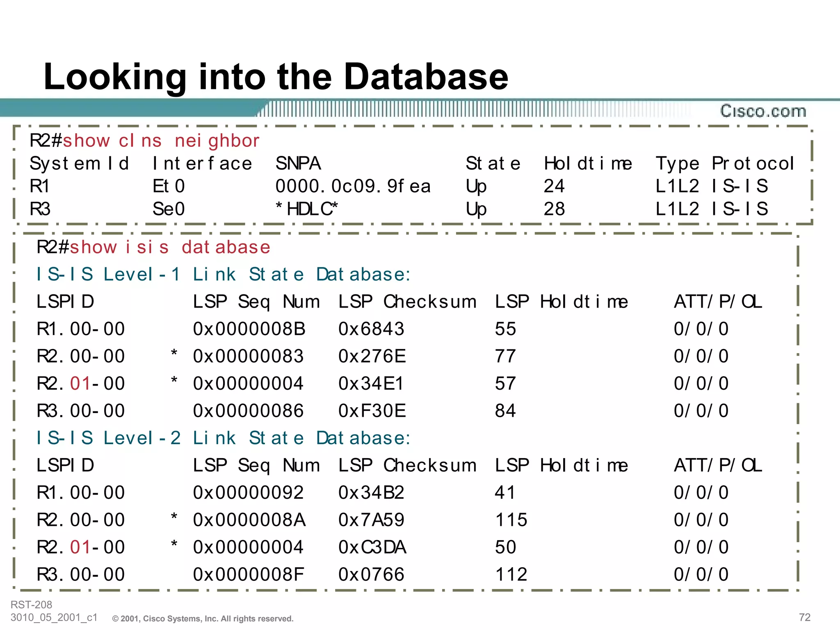Select LSP holdtime value 50
This screenshot has height=630, width=840.
[505, 547]
